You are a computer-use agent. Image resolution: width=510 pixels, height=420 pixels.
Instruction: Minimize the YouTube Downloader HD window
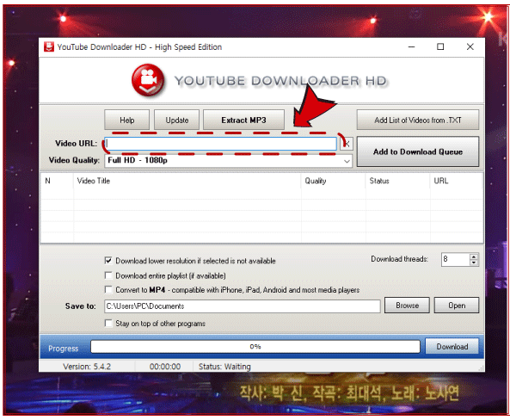coord(411,46)
